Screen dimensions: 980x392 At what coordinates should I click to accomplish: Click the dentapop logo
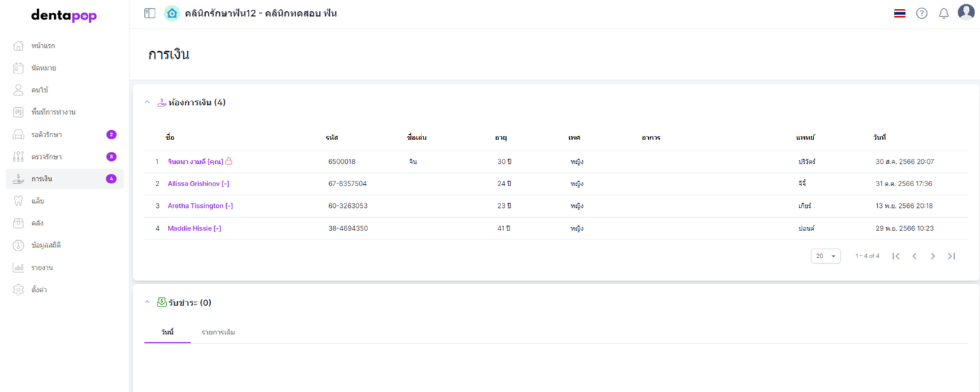click(x=64, y=15)
